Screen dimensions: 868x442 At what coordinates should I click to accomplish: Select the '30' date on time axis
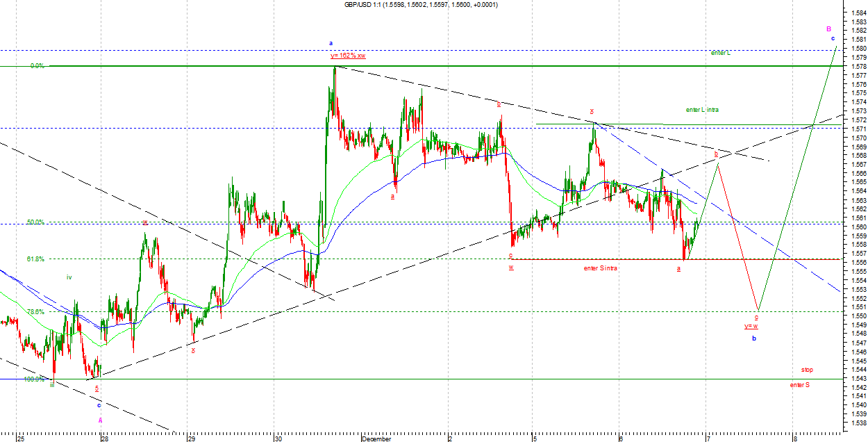point(278,439)
